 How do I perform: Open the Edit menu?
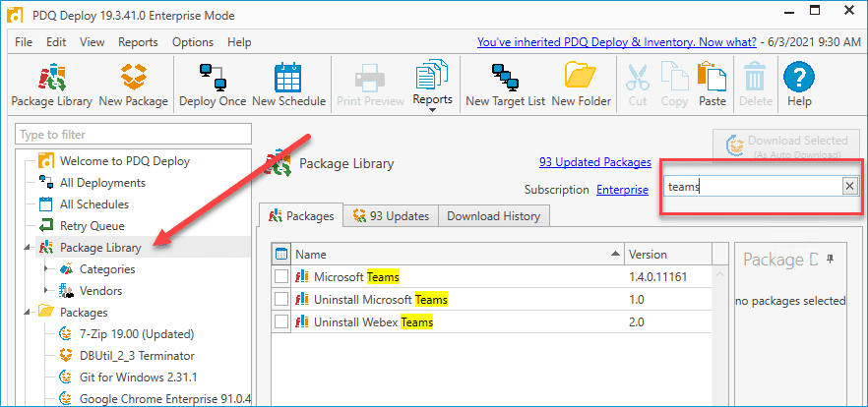click(x=56, y=42)
